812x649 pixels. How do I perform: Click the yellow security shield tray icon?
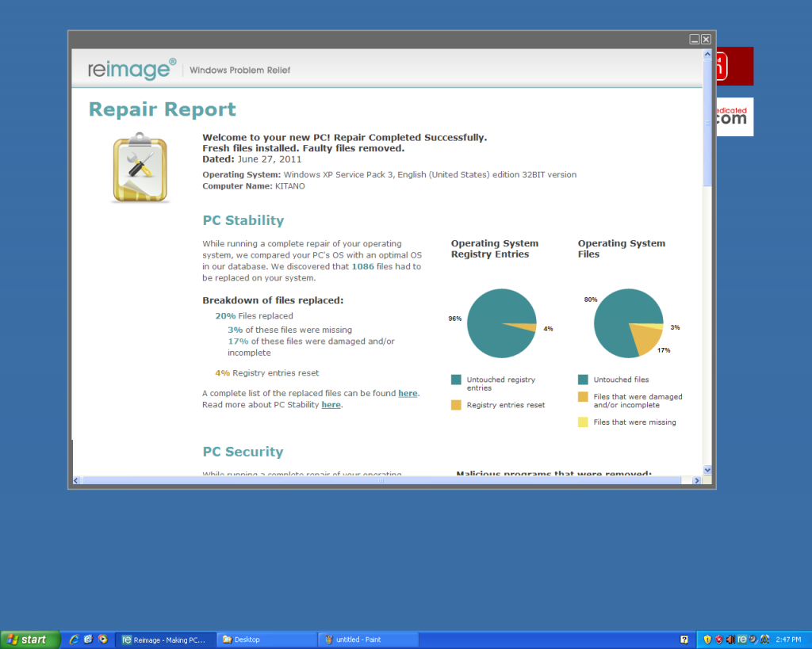point(707,639)
